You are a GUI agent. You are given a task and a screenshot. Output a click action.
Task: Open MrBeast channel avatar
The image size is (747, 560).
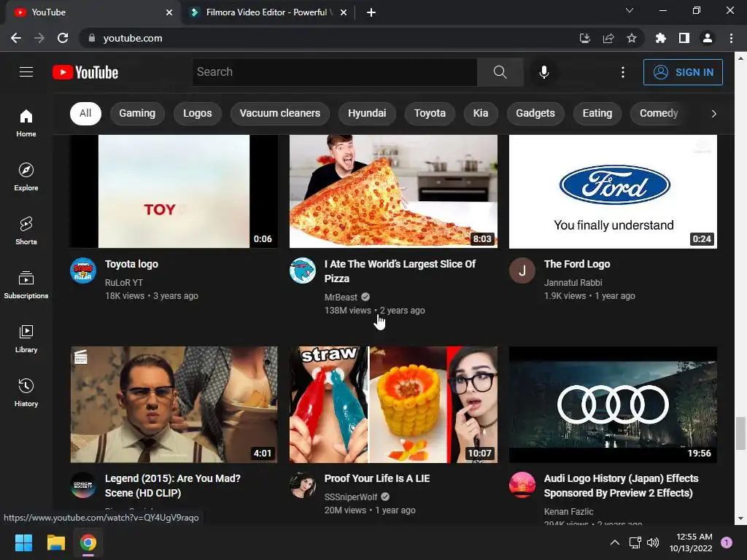[303, 271]
